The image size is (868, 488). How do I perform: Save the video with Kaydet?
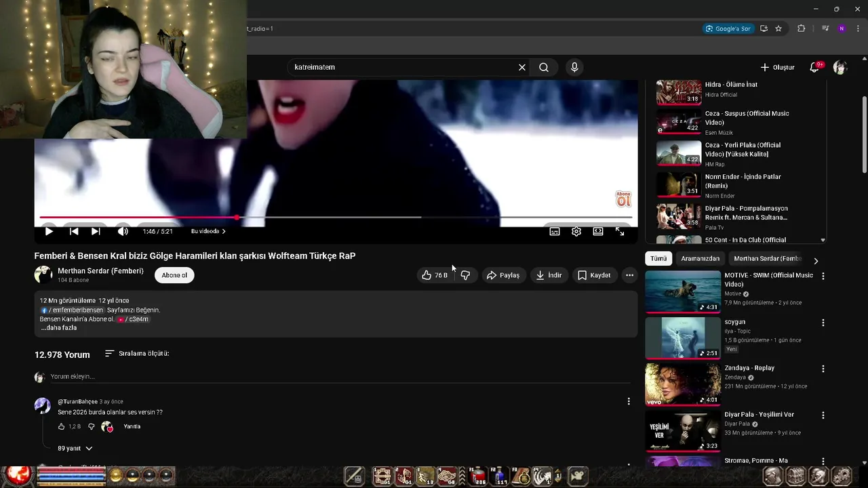click(x=594, y=275)
